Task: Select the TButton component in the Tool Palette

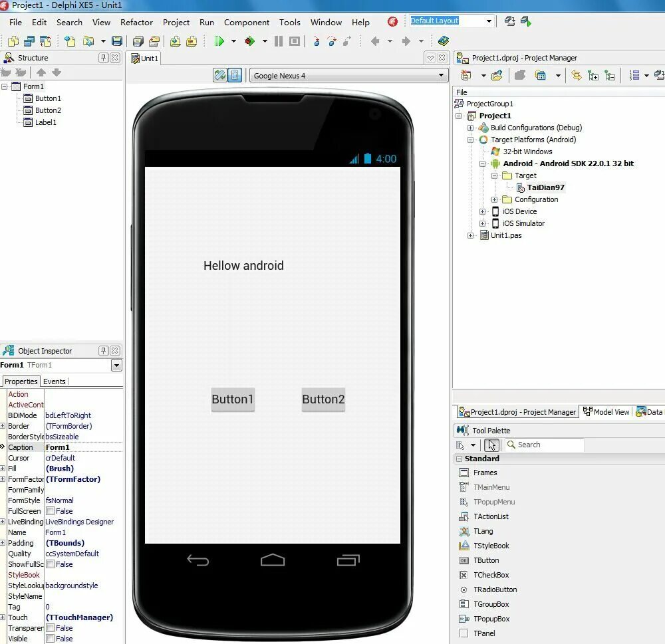Action: point(486,560)
